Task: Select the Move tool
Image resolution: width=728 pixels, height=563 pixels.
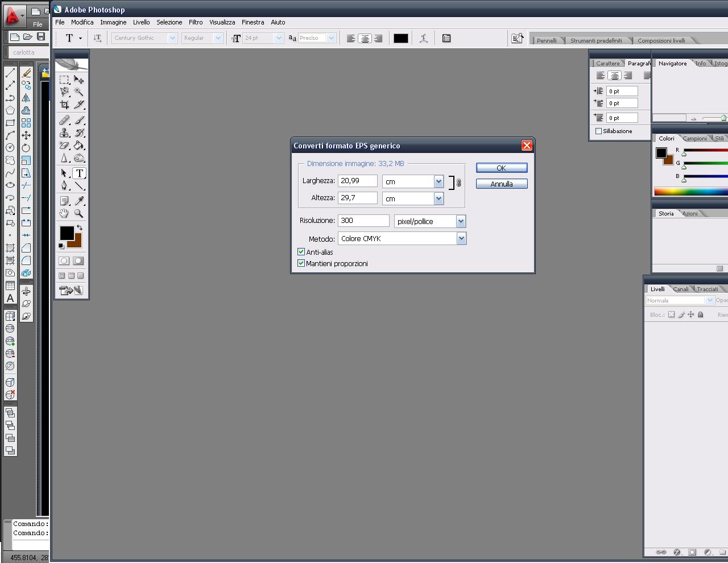Action: 79,80
